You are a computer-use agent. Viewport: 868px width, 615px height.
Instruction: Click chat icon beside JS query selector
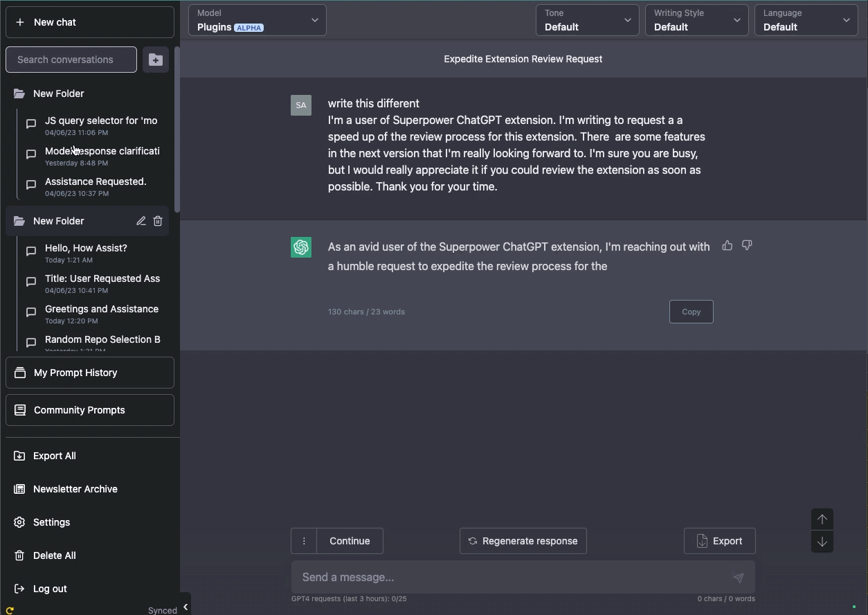[31, 124]
